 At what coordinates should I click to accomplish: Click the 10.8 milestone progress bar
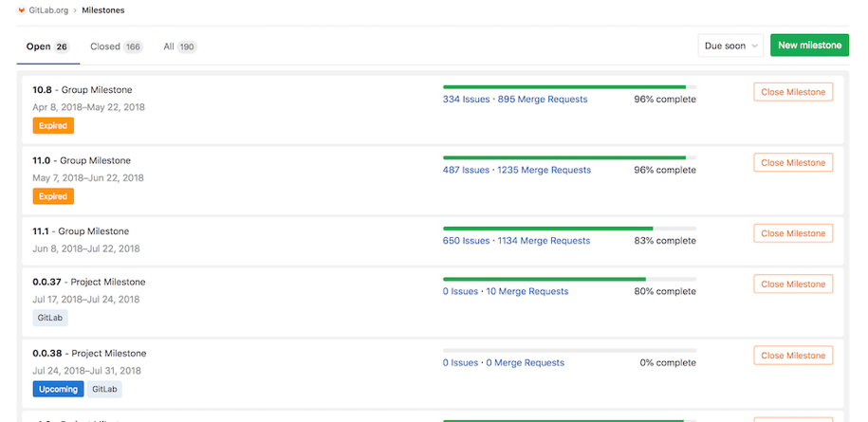pyautogui.click(x=569, y=87)
